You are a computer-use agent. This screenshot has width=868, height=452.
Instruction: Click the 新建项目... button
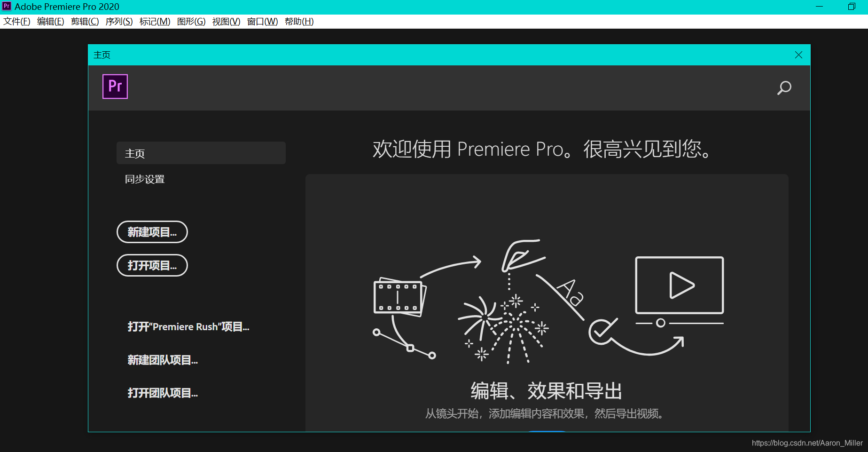coord(152,232)
